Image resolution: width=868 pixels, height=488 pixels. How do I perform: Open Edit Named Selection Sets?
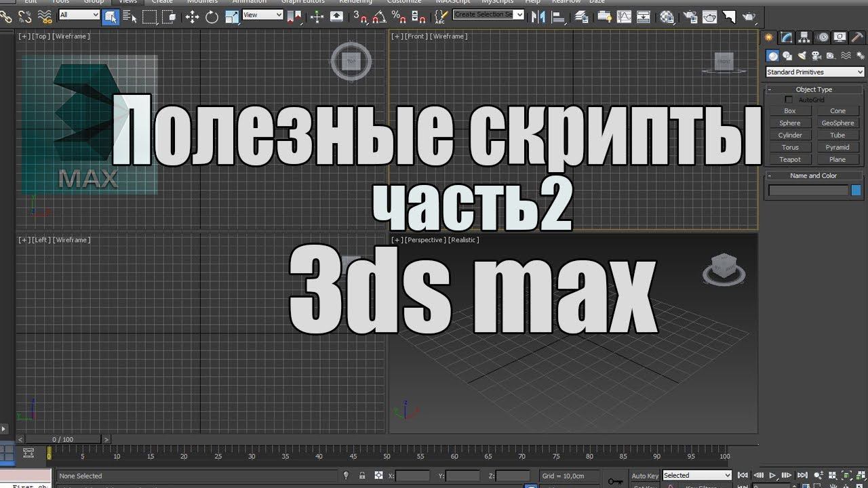tap(441, 16)
